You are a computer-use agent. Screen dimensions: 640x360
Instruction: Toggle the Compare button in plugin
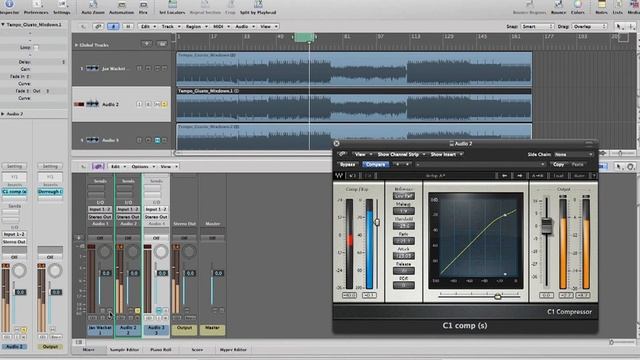(x=376, y=164)
